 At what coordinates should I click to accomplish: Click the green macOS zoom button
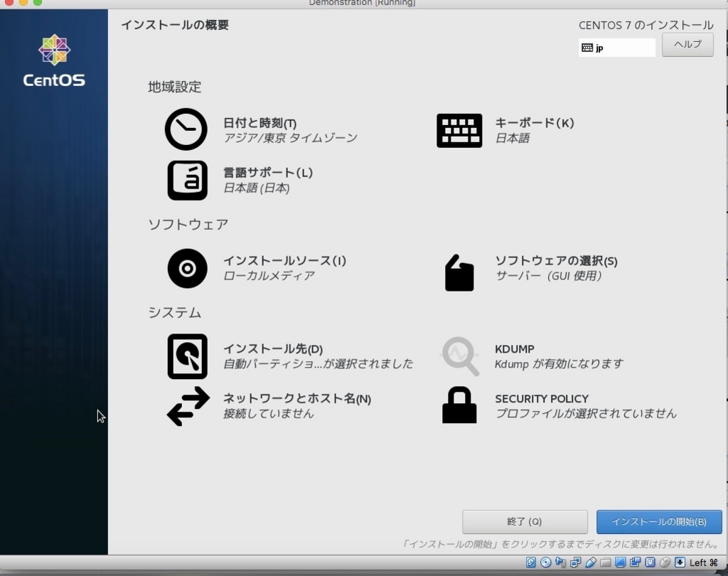(38, 2)
